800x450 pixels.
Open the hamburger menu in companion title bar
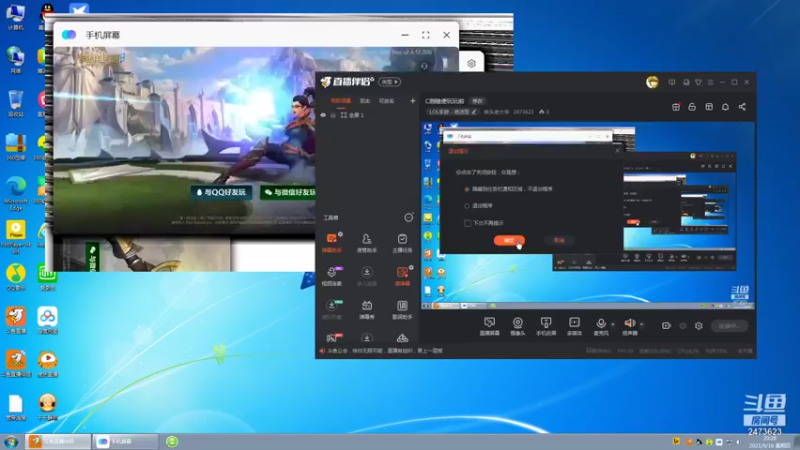[710, 82]
